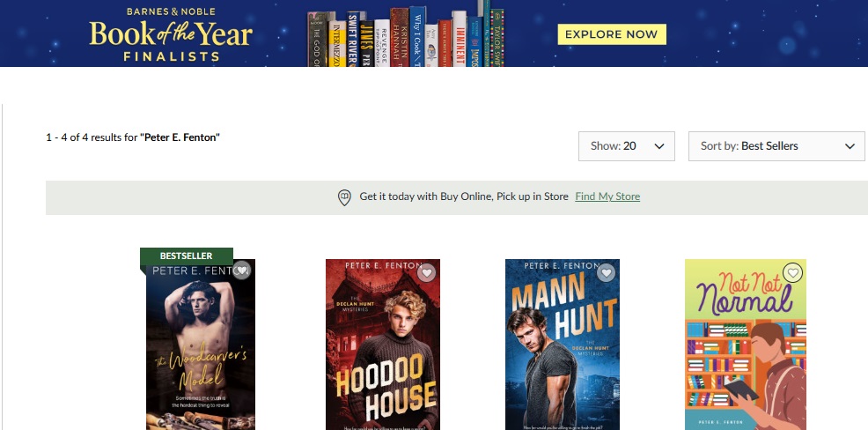Open the Sort by: Best Sellers dropdown
Image resolution: width=868 pixels, height=430 pixels.
click(776, 146)
